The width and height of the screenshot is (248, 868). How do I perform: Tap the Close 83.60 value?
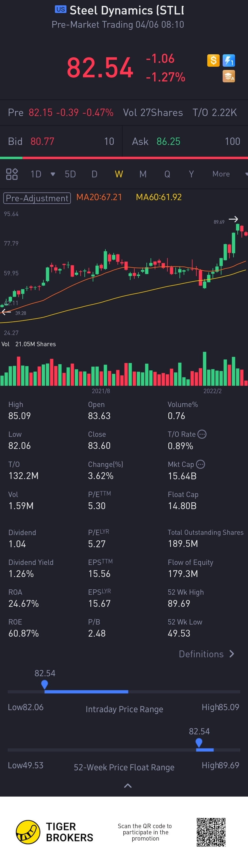(99, 446)
